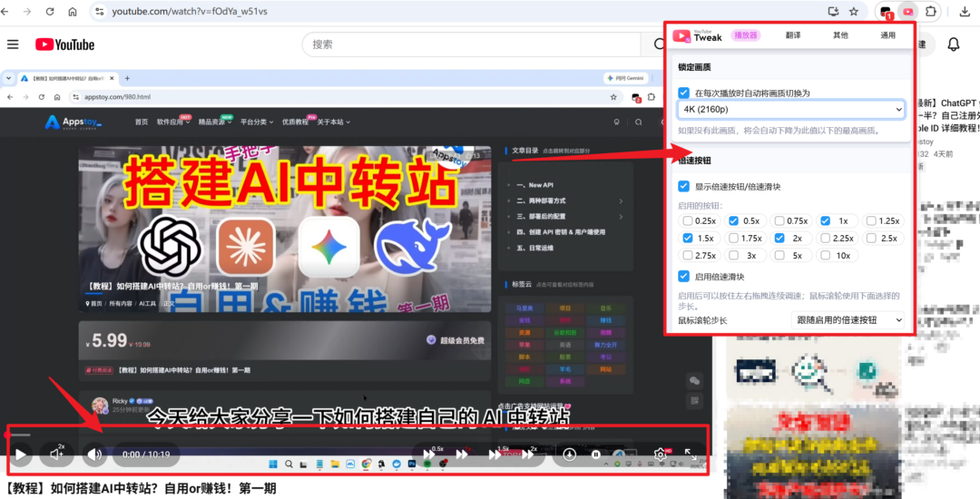Toggle the 启用倍速滑块 checkbox
This screenshot has width=980, height=499.
pos(684,276)
